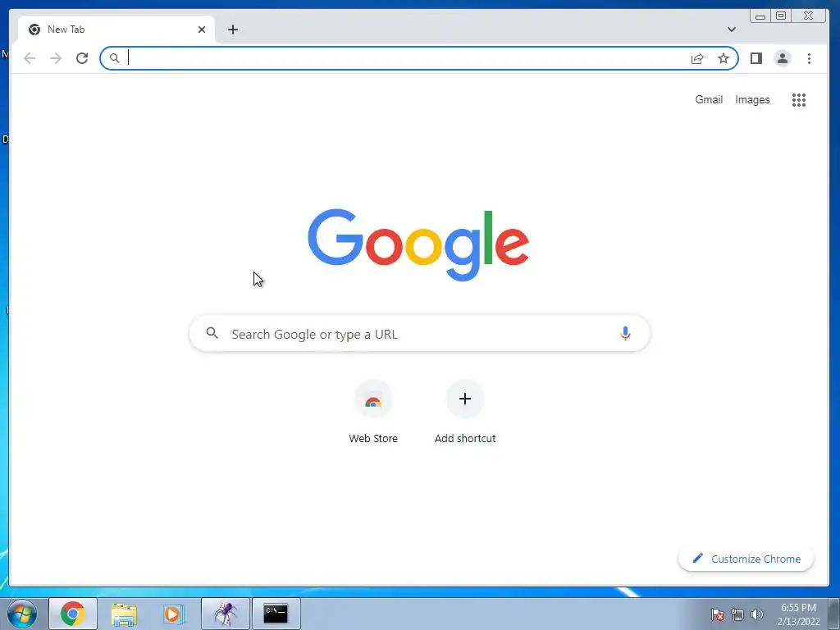Start voice search with the microphone
Image resolution: width=840 pixels, height=630 pixels.
(x=624, y=333)
